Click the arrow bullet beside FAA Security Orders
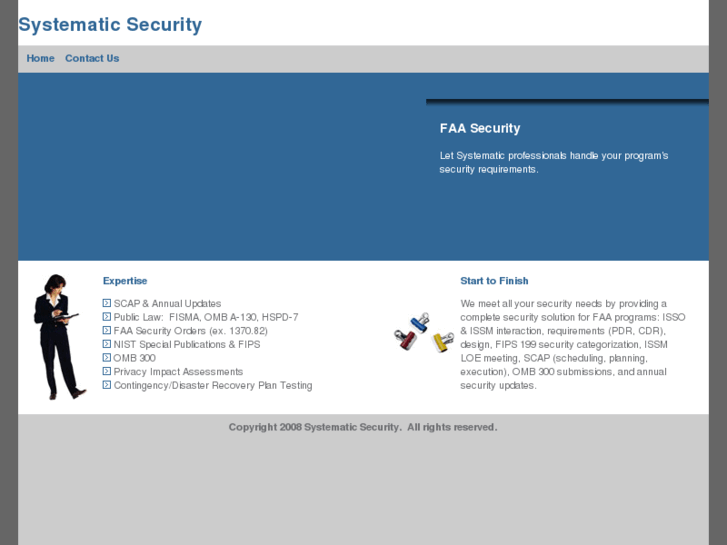Screen dimensions: 727x545 coord(107,330)
